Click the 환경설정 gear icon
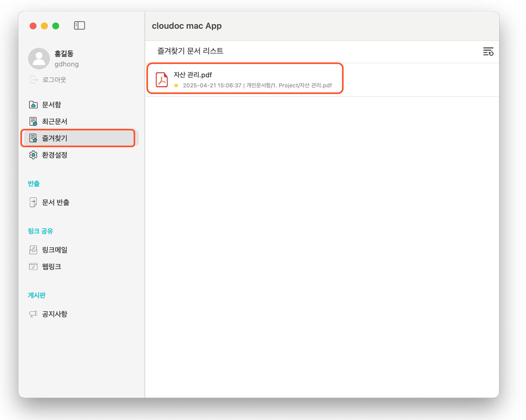 click(x=34, y=155)
